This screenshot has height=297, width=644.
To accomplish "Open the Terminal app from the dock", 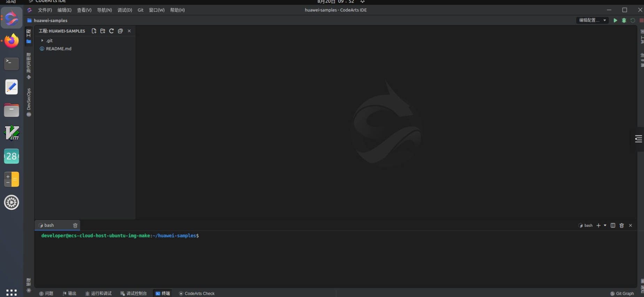I will [11, 64].
